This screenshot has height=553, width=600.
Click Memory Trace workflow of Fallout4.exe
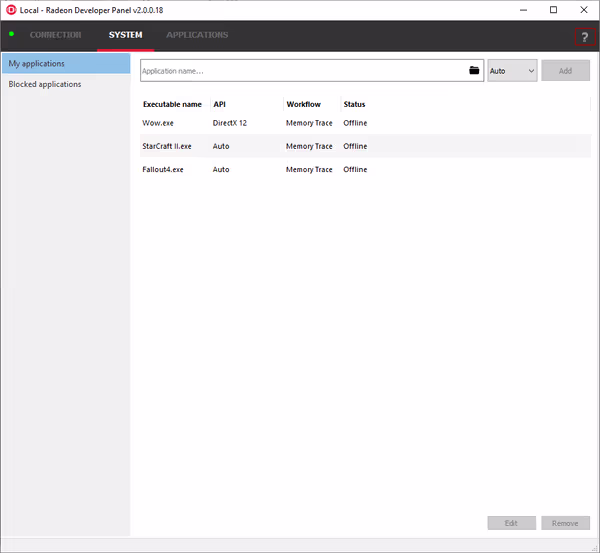click(x=309, y=169)
